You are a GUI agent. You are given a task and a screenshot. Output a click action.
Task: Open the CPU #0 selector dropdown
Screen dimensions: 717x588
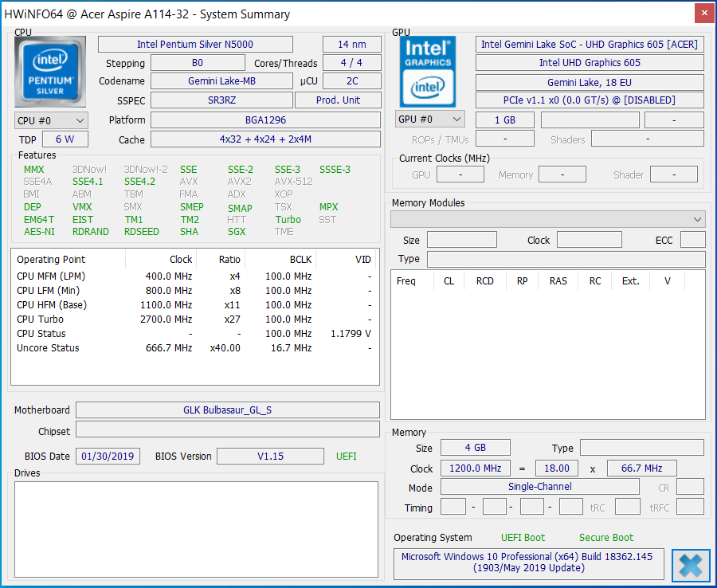click(x=51, y=120)
